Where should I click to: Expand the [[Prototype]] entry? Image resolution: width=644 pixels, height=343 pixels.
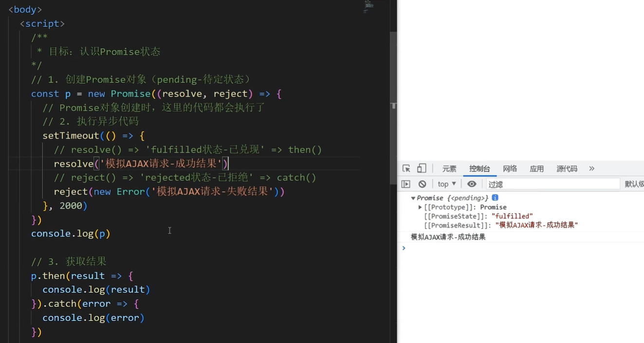[x=420, y=207]
